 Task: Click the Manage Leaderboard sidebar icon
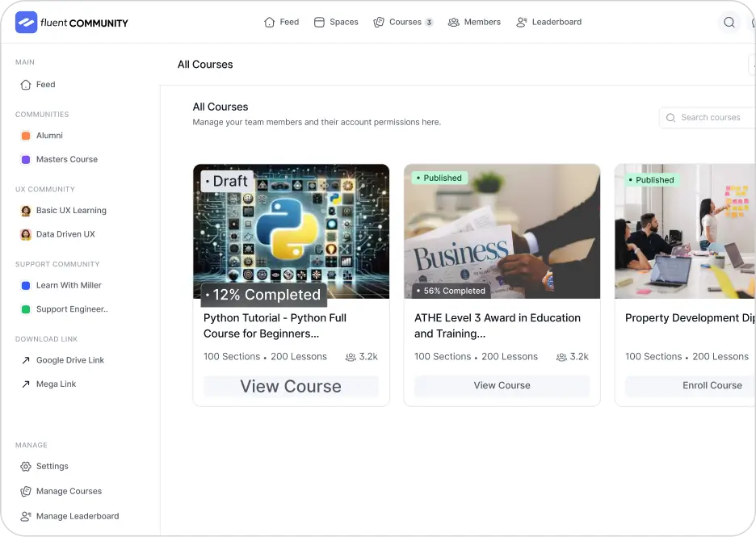[x=26, y=516]
